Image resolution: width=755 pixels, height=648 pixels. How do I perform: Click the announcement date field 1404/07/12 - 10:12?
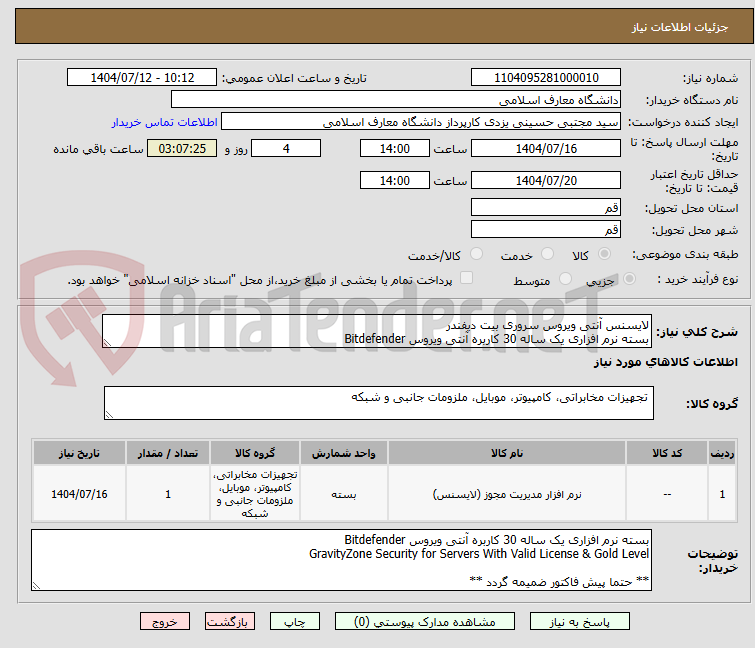coord(142,78)
